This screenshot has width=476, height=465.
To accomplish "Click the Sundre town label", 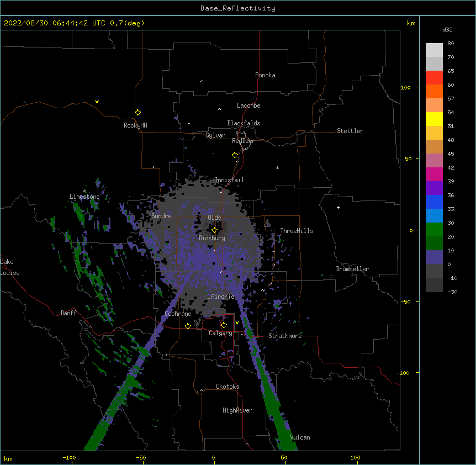I will point(161,216).
